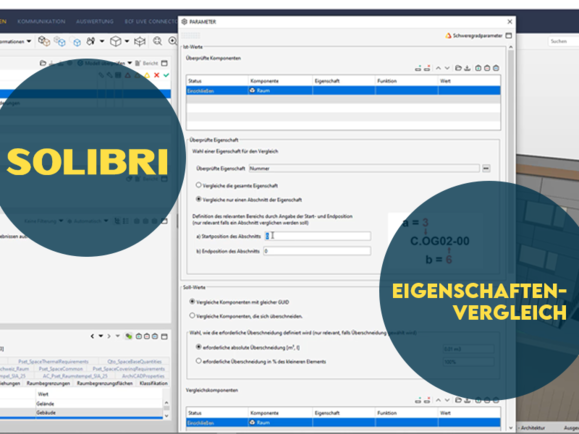This screenshot has width=579, height=434.
Task: Click the zoom magnifier icon in toolbar
Action: (x=158, y=41)
